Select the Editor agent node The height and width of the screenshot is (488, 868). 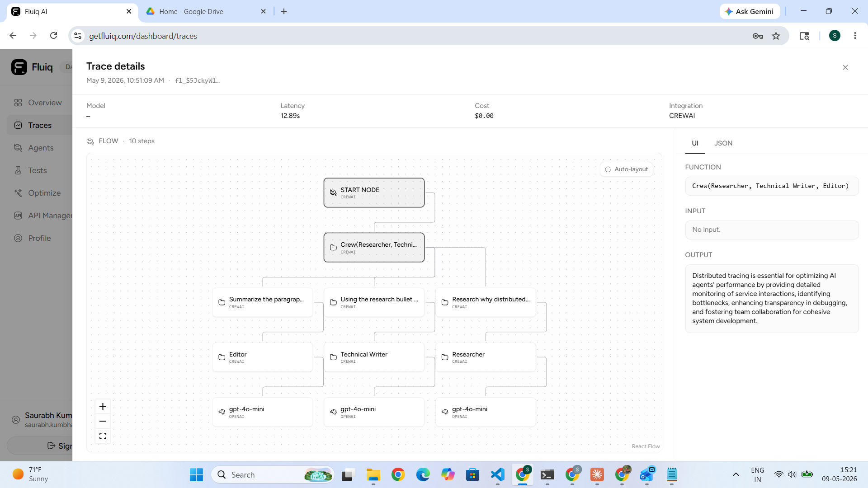point(262,357)
